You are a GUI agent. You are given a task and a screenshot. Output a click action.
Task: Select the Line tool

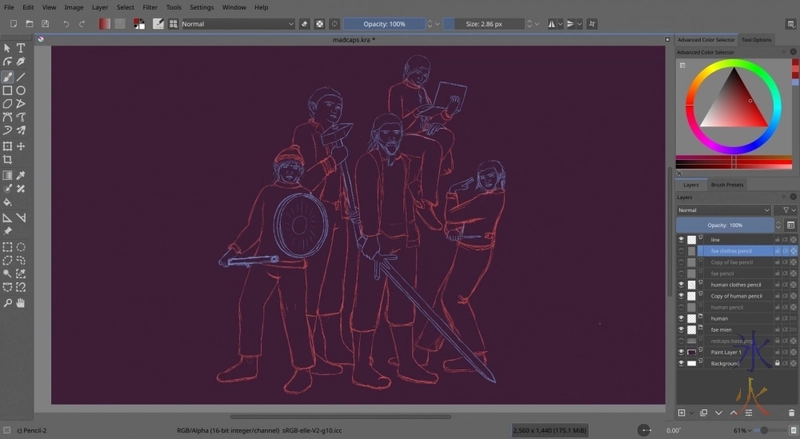click(21, 76)
